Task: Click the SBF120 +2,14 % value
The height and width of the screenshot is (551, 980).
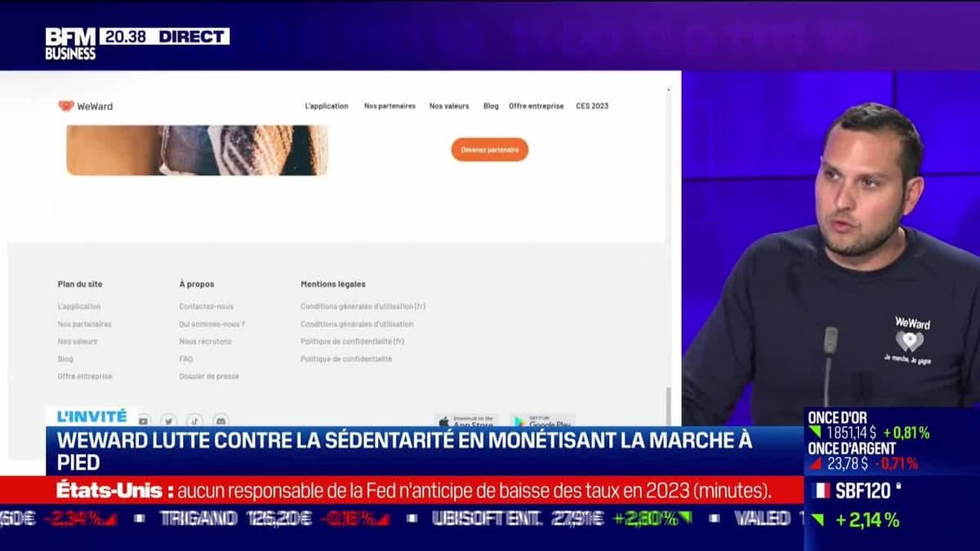Action: point(867,520)
